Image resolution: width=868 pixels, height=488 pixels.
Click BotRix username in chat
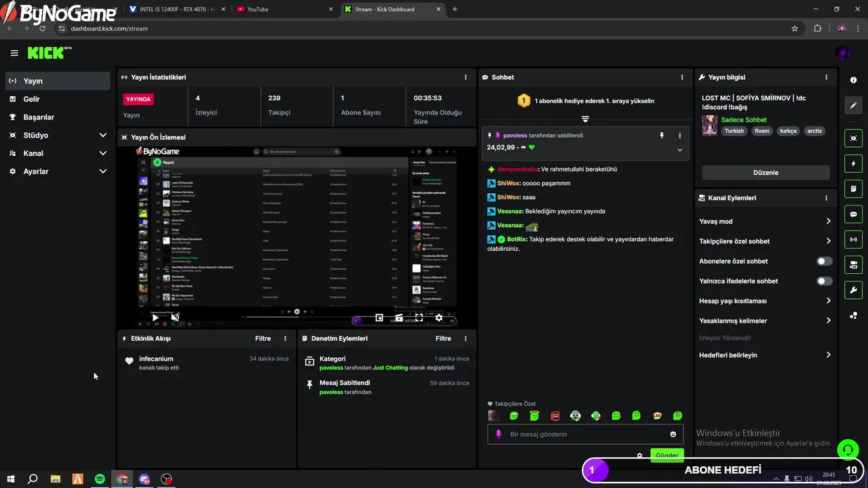517,239
